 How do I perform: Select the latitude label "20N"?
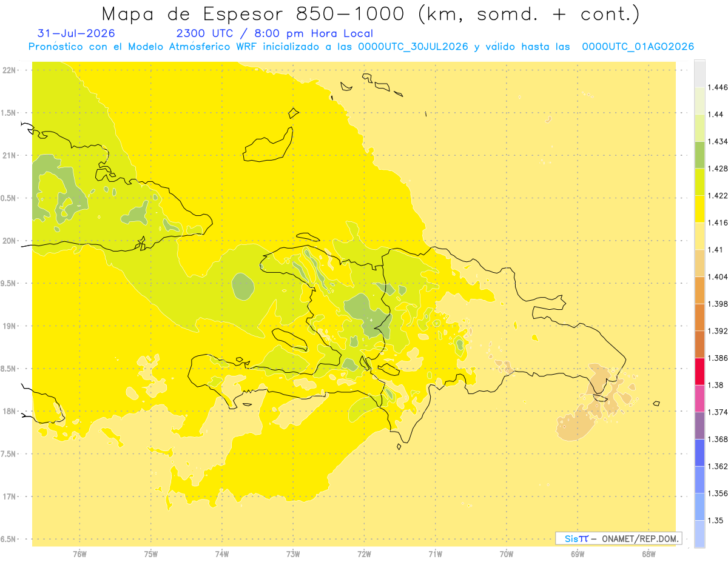coord(9,241)
